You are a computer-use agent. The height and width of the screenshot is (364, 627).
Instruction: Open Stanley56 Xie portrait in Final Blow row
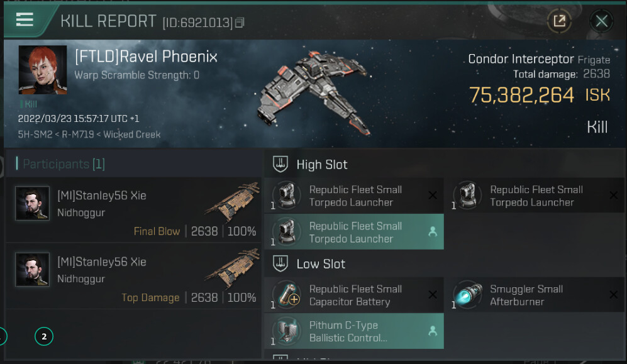coord(33,203)
